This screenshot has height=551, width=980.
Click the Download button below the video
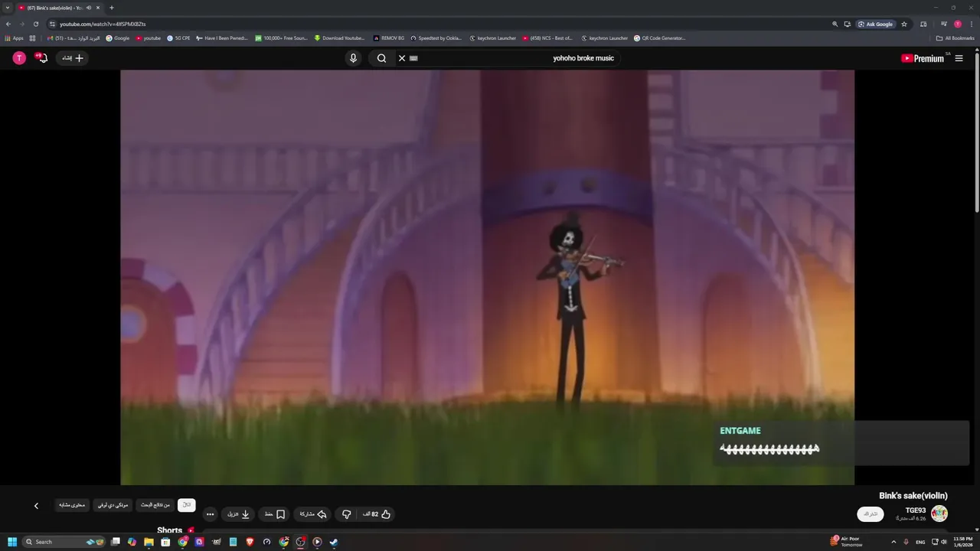239,514
